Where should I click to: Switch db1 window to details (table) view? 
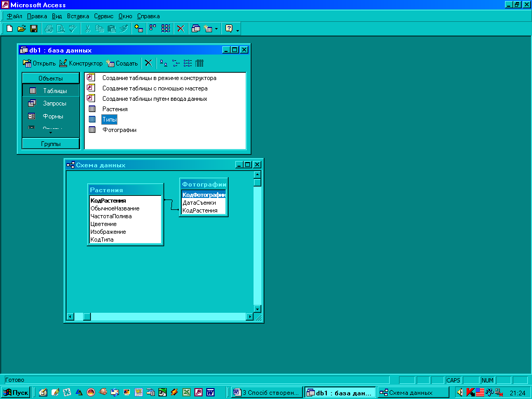(x=199, y=63)
